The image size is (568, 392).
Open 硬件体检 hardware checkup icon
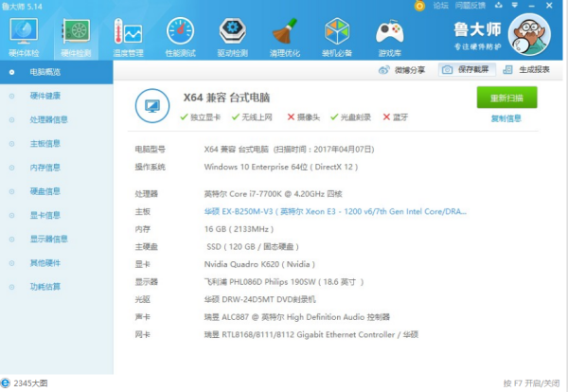tap(24, 37)
